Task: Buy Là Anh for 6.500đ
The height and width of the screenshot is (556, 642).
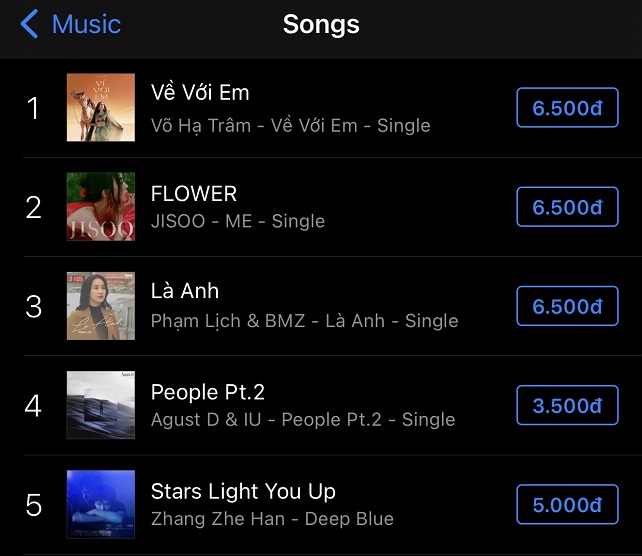Action: (567, 306)
